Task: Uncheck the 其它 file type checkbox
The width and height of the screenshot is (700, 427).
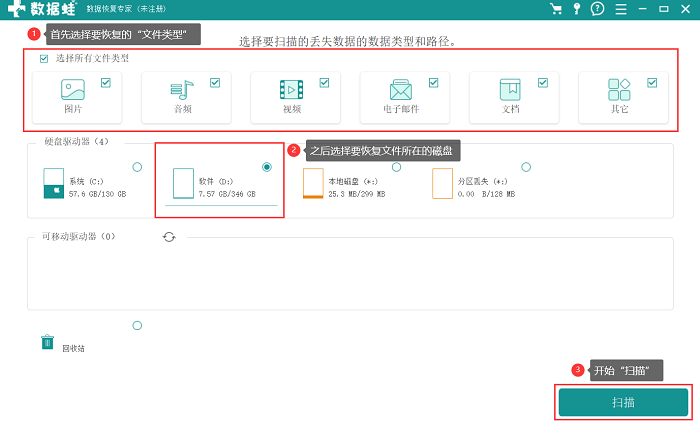Action: pyautogui.click(x=652, y=83)
